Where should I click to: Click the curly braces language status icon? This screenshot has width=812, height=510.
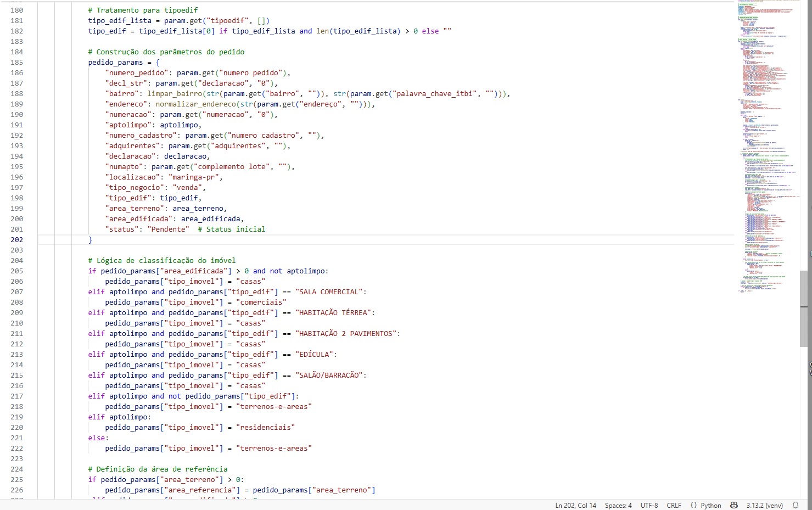[x=693, y=505]
